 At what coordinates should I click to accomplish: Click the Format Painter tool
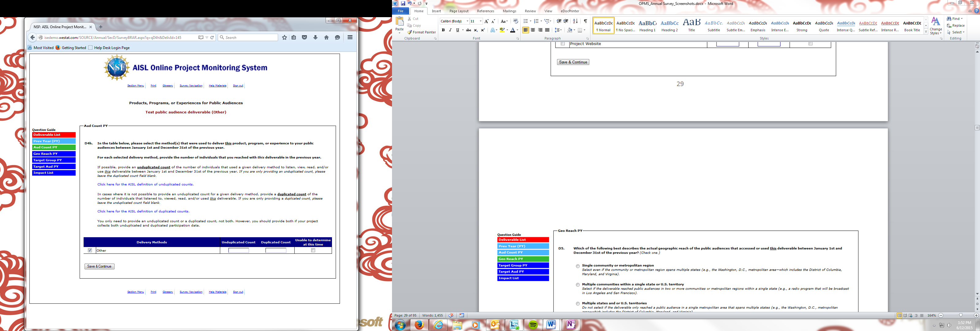point(421,32)
